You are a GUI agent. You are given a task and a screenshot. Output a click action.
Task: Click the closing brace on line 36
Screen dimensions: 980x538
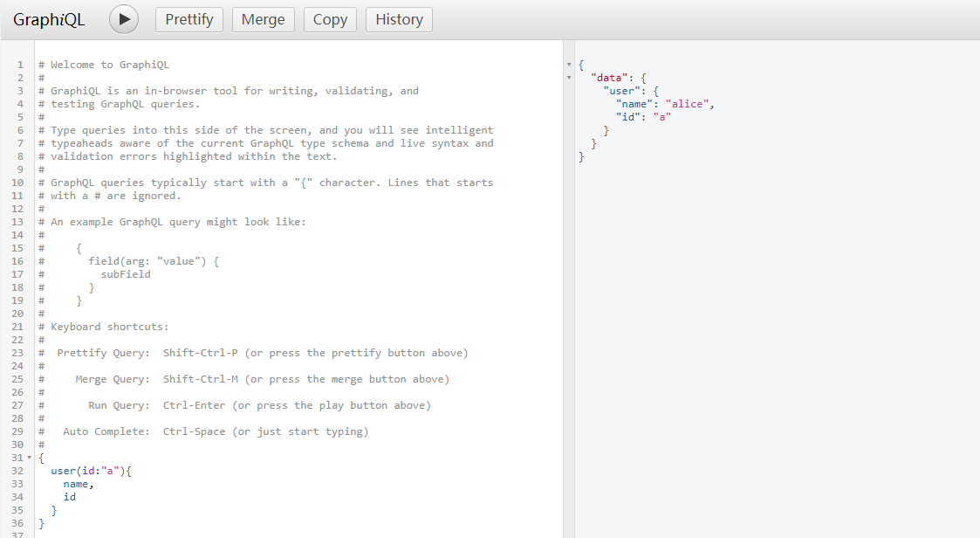[41, 523]
